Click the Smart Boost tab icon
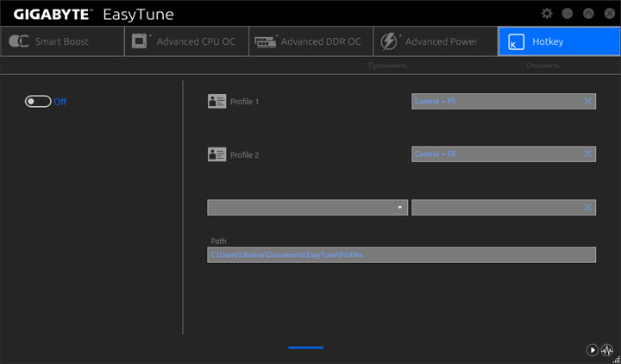621x364 pixels. coord(19,41)
